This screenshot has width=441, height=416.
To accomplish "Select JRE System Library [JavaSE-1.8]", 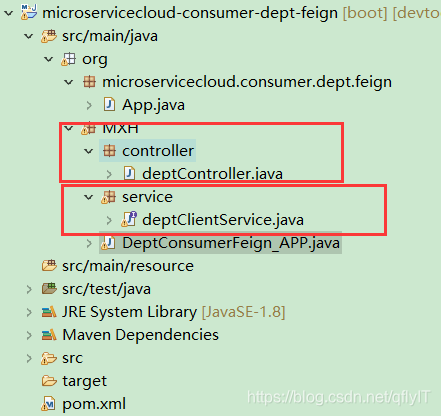I will coord(174,312).
